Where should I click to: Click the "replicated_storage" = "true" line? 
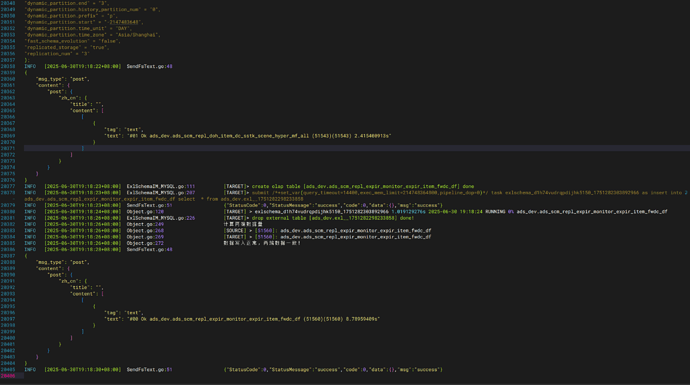pos(66,48)
